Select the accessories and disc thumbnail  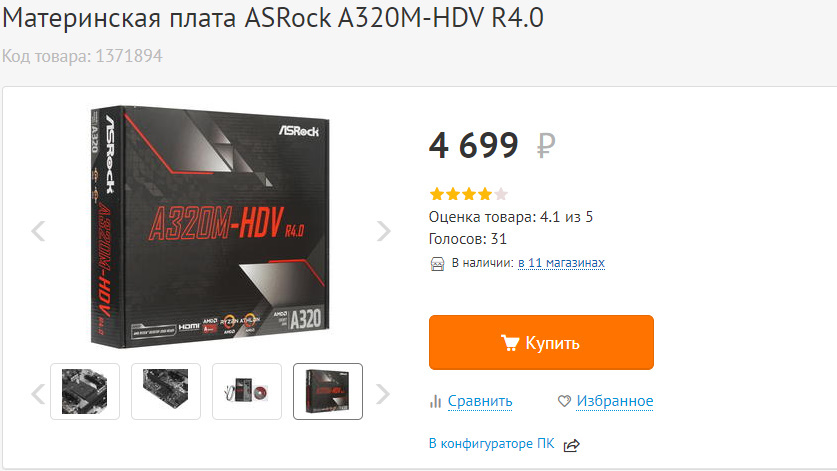pyautogui.click(x=247, y=391)
